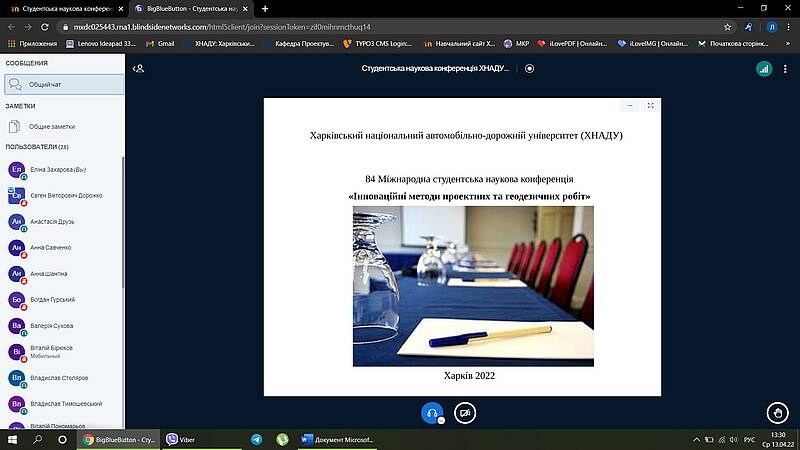Switch to BigBlueButton browser tab

click(189, 9)
